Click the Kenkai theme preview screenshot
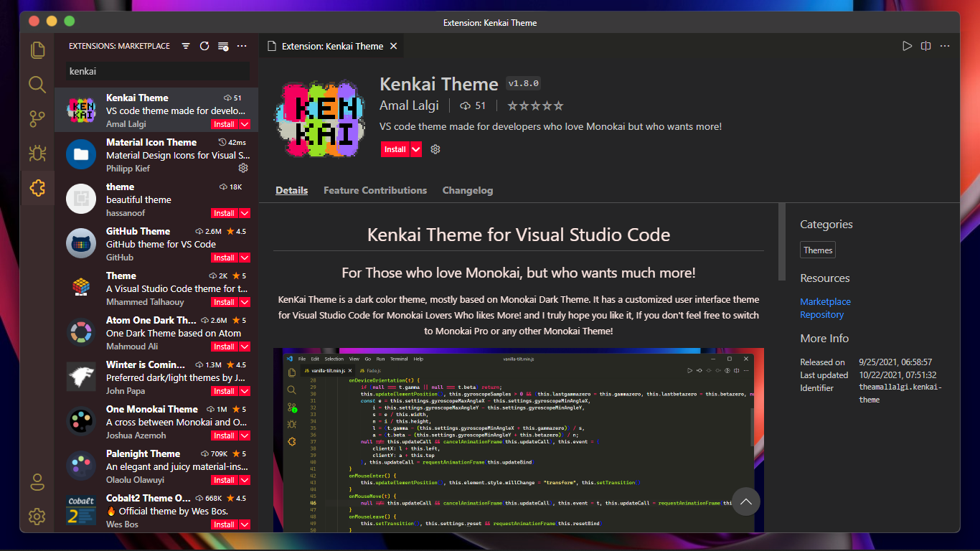980x551 pixels. coord(518,440)
